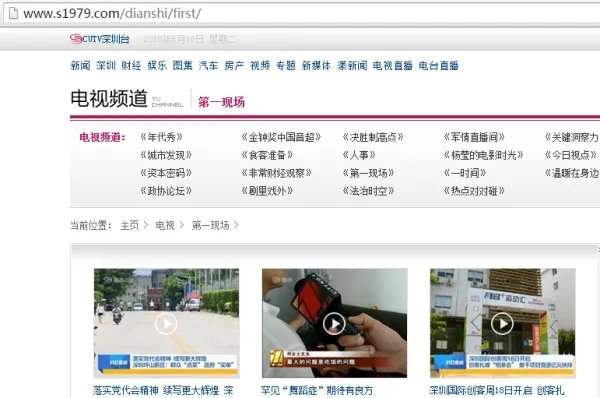Open the 《一时间》 program link
Screen dimensions: 600x398
tap(465, 173)
